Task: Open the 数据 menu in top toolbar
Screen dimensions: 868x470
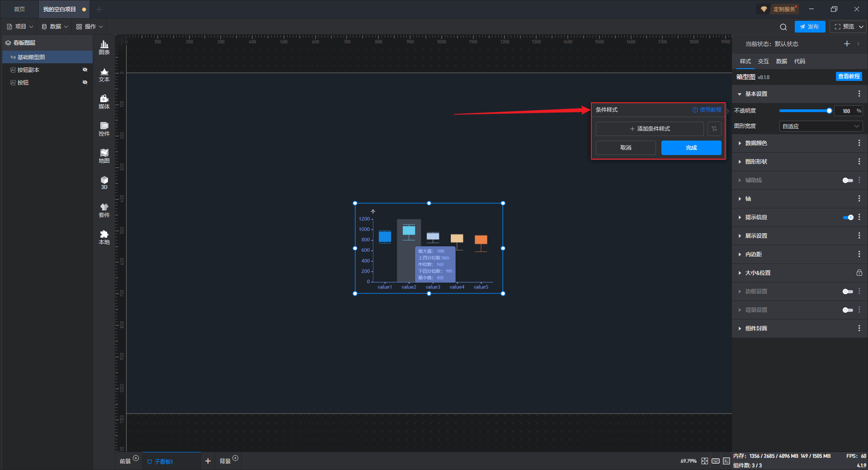Action: click(55, 27)
